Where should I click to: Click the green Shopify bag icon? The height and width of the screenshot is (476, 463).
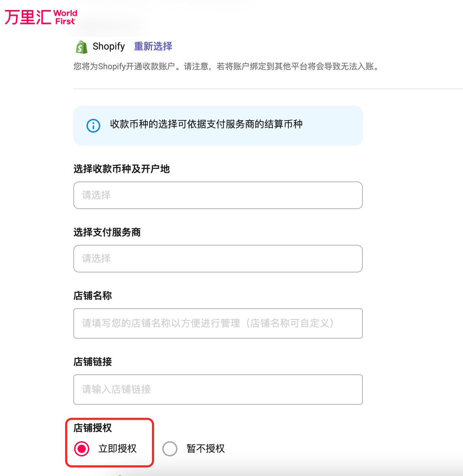82,47
